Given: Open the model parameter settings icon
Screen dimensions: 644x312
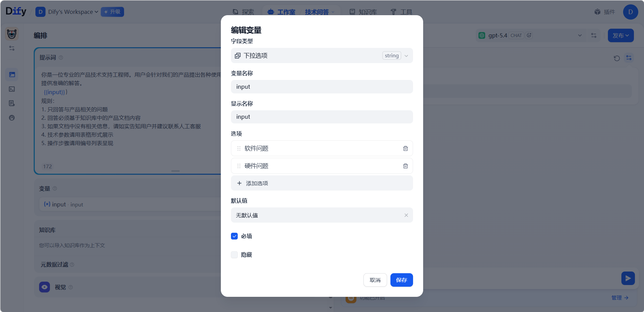Looking at the screenshot, I should [594, 35].
